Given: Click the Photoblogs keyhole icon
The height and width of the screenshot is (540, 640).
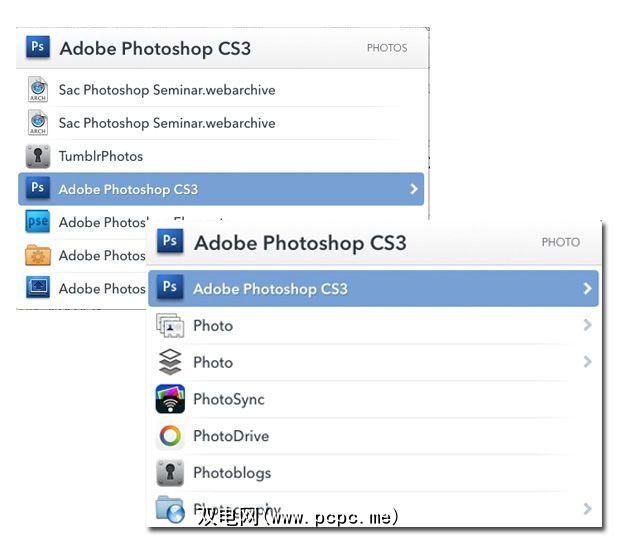Looking at the screenshot, I should click(171, 473).
